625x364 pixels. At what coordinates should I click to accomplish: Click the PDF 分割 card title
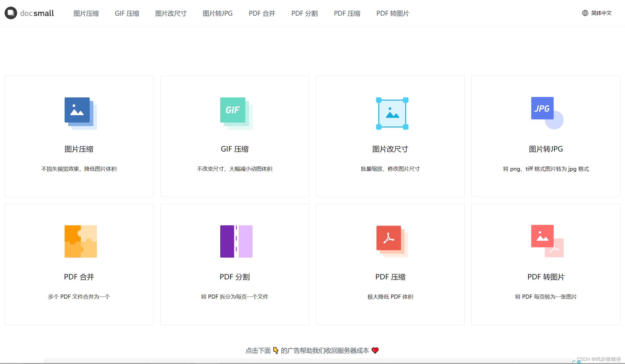[235, 277]
